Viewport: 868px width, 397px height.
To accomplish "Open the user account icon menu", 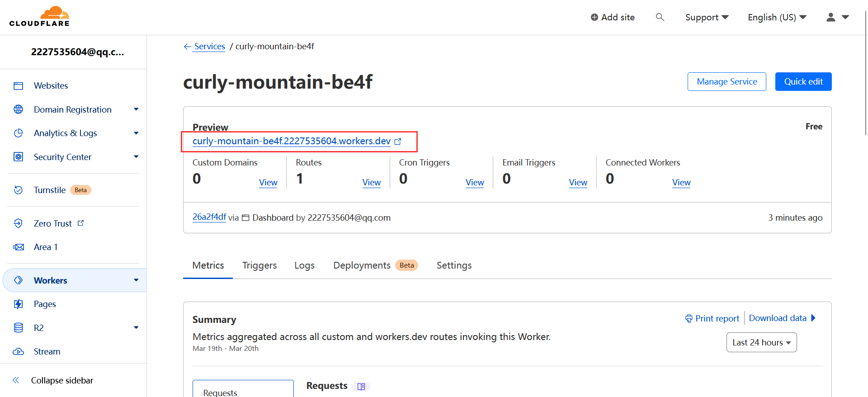I will (837, 17).
